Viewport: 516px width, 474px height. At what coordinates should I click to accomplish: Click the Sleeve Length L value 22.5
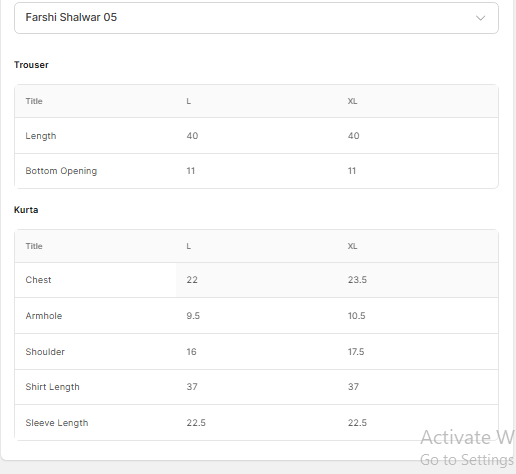click(x=196, y=423)
